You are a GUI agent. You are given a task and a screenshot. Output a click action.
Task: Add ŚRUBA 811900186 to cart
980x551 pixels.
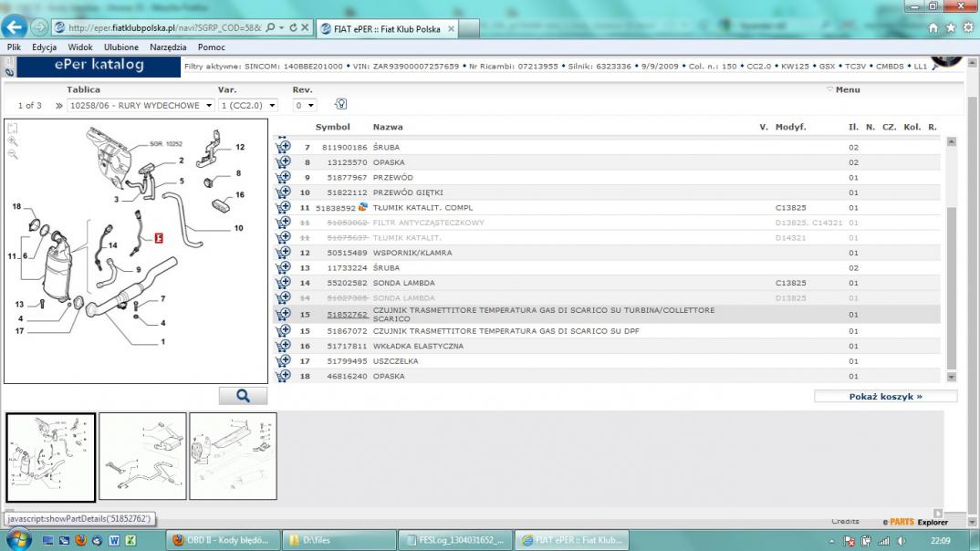point(283,147)
